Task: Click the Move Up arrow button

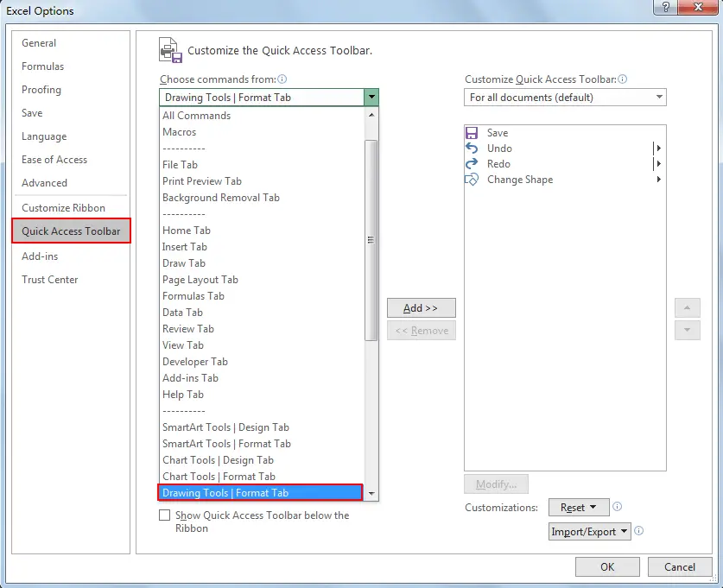Action: 687,308
